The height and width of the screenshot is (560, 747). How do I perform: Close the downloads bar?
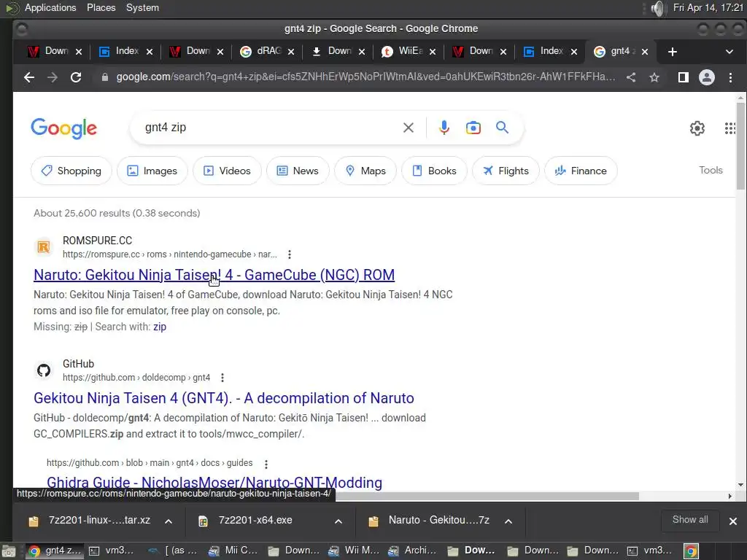coord(732,521)
